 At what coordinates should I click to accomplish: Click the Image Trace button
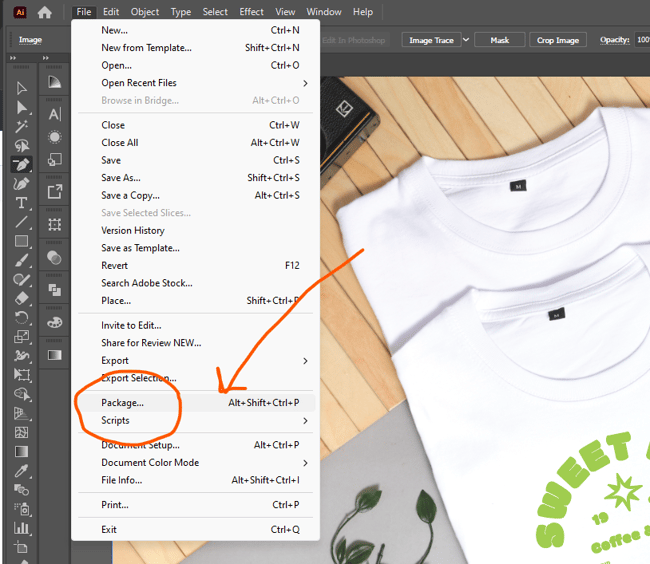pos(431,40)
